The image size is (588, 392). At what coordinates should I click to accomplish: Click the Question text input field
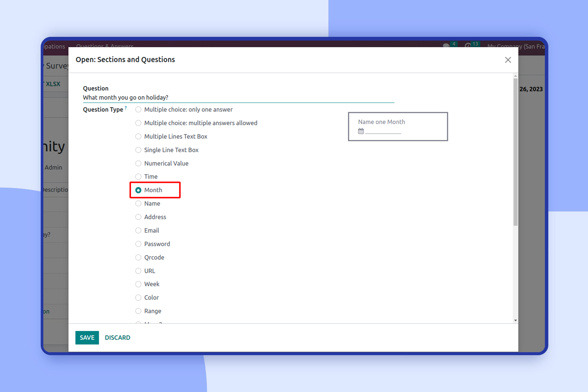[x=238, y=97]
